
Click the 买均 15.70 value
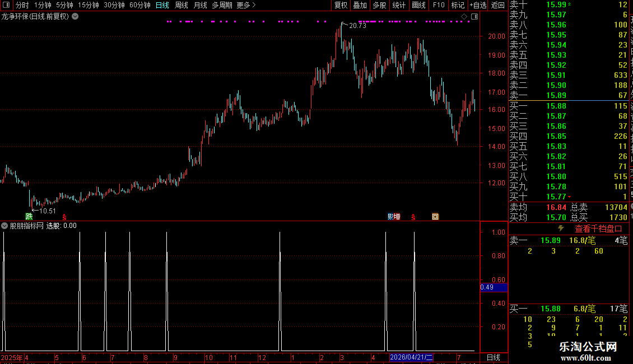[x=556, y=217]
